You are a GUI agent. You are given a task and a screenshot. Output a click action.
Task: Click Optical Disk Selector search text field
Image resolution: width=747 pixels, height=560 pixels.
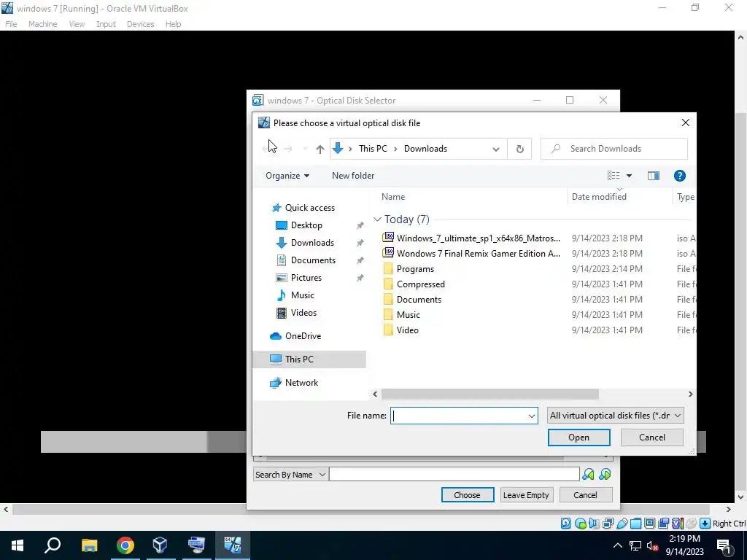pyautogui.click(x=454, y=474)
